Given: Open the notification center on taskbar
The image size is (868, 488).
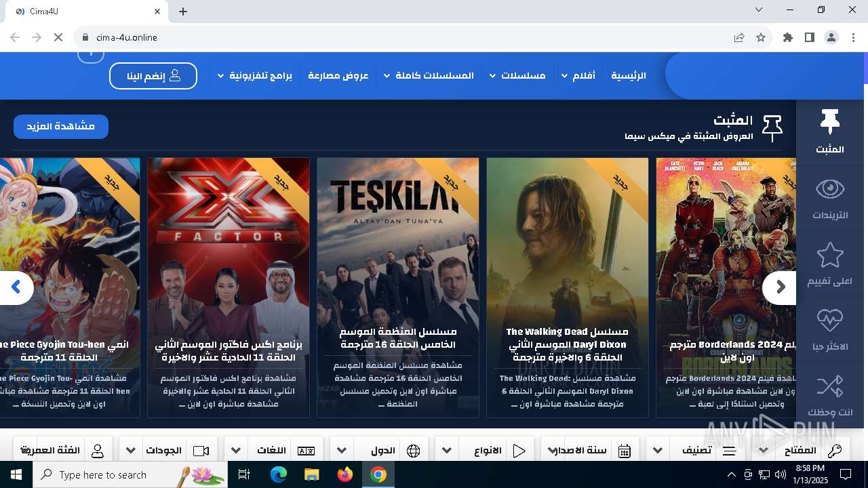Looking at the screenshot, I should pos(846,474).
